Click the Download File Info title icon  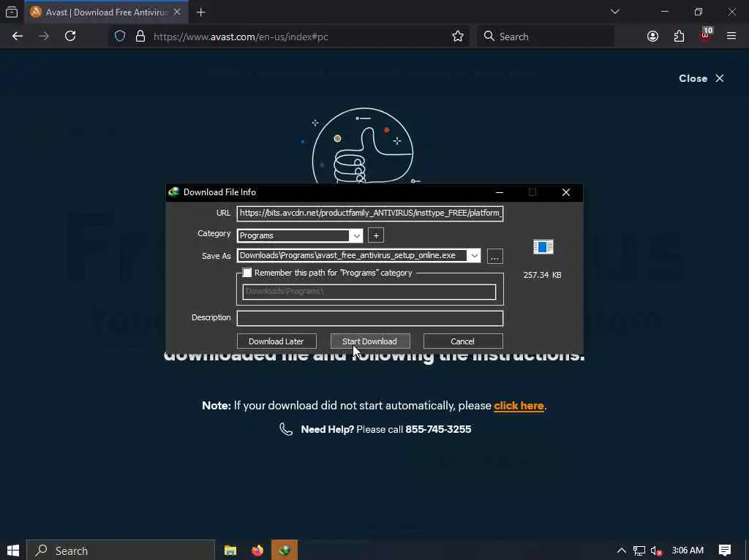[x=173, y=192]
